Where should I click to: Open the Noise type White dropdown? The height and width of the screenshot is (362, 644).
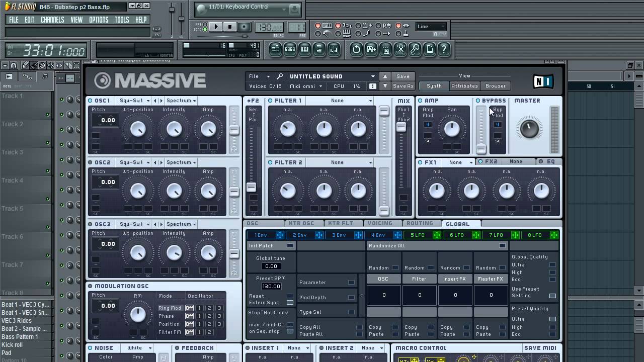click(139, 348)
